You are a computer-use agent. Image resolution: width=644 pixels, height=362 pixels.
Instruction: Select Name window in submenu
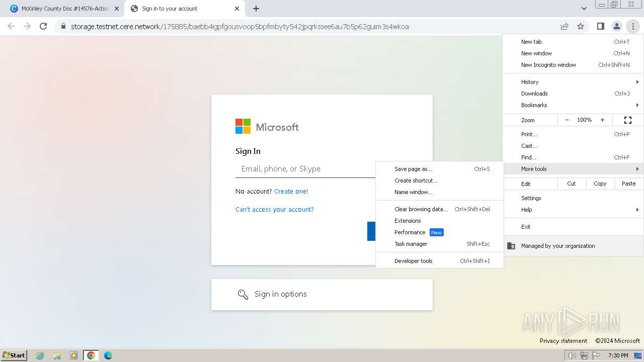tap(440, 192)
